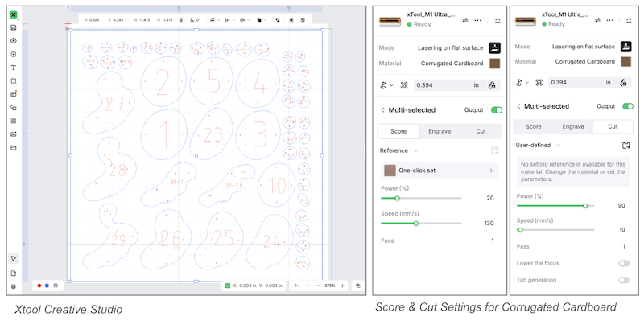This screenshot has height=325, width=644.
Task: Click the save icon in left sidebar
Action: [14, 28]
